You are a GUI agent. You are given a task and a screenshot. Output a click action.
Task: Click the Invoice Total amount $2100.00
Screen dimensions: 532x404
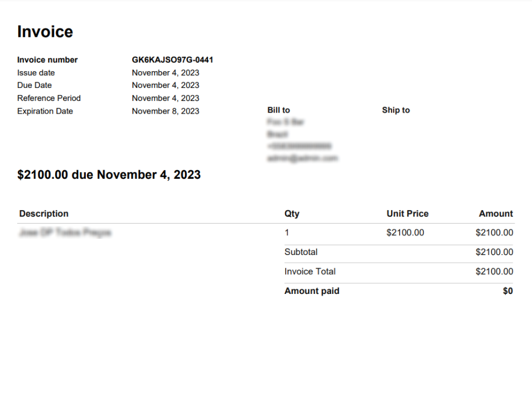point(494,271)
